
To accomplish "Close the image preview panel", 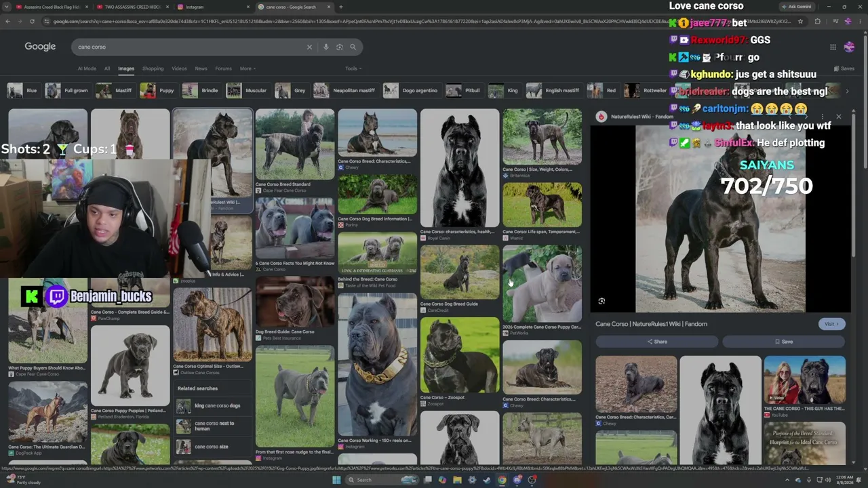I will [x=839, y=117].
